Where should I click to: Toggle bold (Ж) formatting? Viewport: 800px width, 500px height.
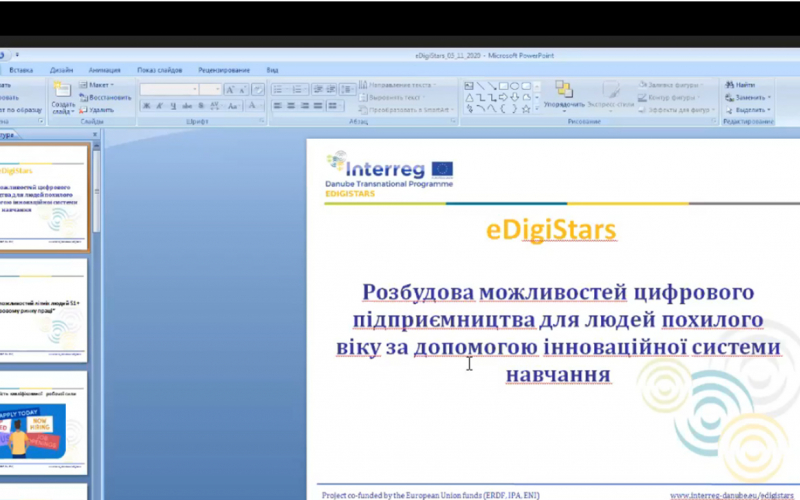click(x=146, y=106)
